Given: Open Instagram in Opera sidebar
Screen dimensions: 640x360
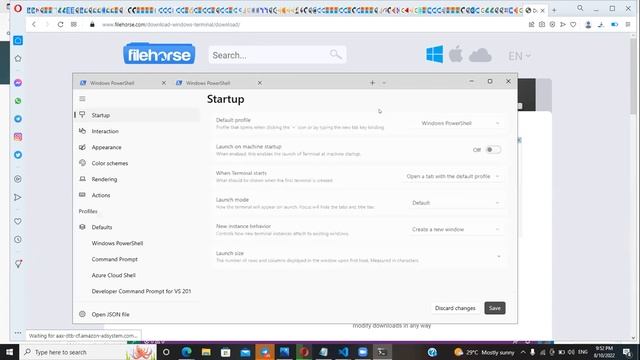Looking at the screenshot, I should coord(18,137).
